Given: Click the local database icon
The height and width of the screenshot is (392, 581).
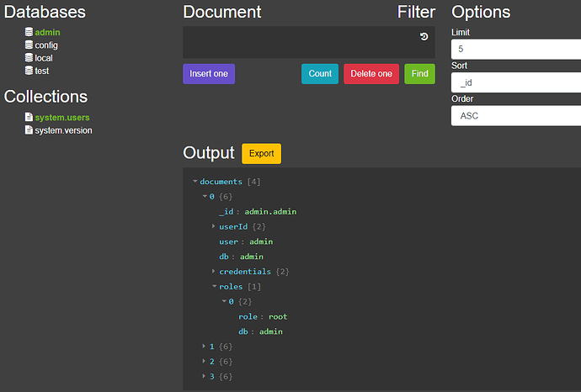Looking at the screenshot, I should 29,58.
